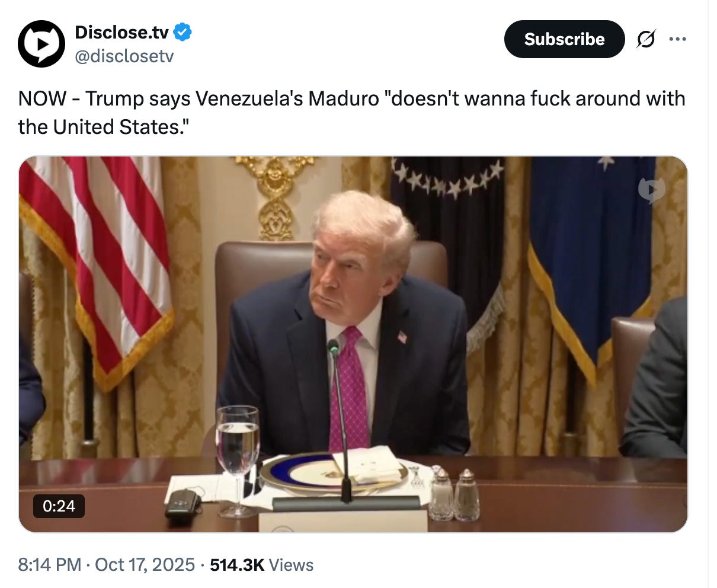This screenshot has width=717, height=588.
Task: Open the Disclose.tv profile avatar
Action: pyautogui.click(x=41, y=44)
